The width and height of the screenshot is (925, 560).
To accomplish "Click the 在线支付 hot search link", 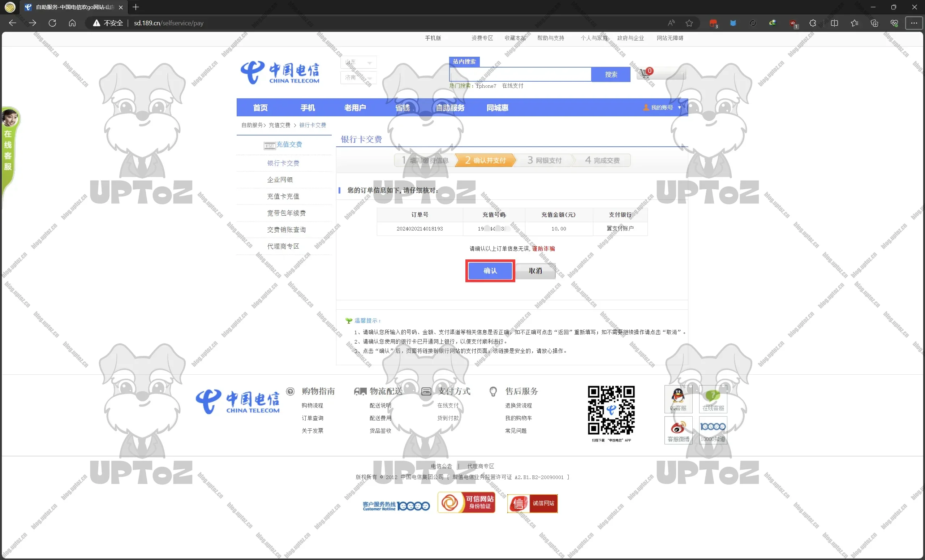I will [x=512, y=86].
